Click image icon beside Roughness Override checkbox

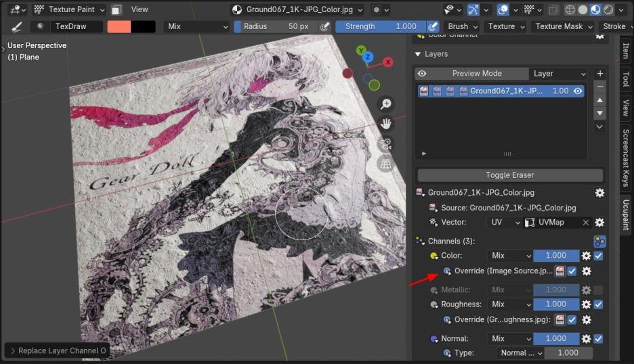coord(560,320)
